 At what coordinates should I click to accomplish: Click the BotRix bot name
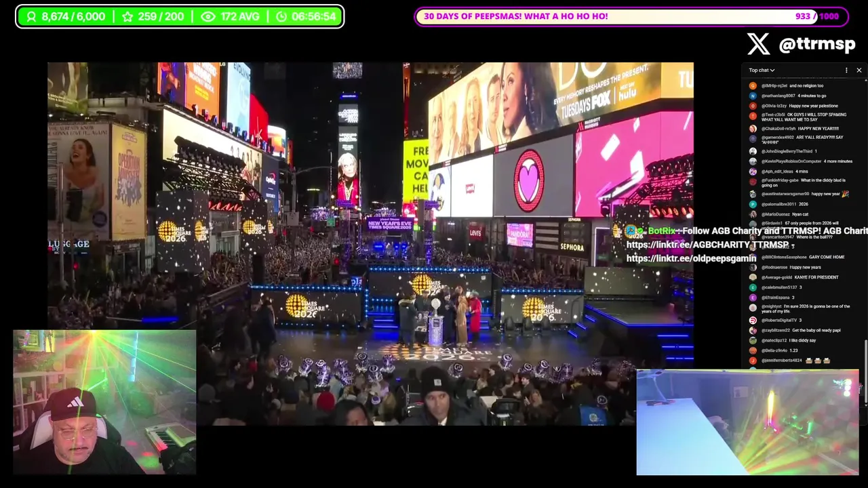pos(661,231)
